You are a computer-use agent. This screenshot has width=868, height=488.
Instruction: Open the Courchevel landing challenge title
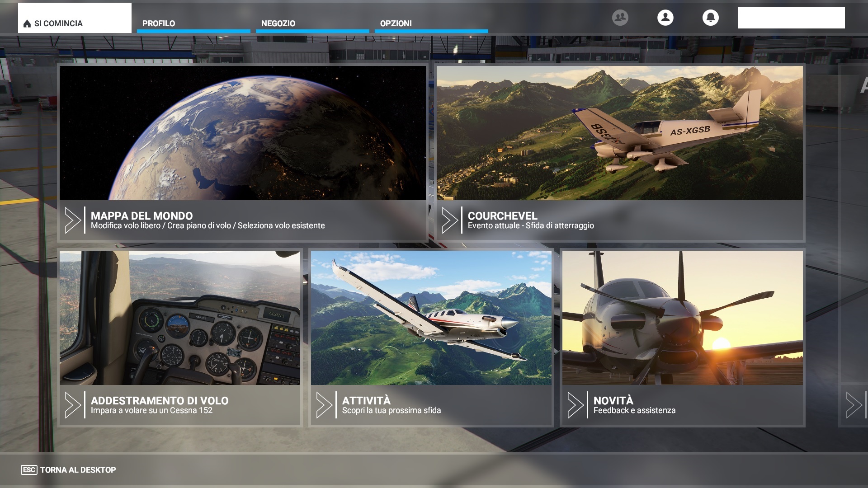coord(502,216)
